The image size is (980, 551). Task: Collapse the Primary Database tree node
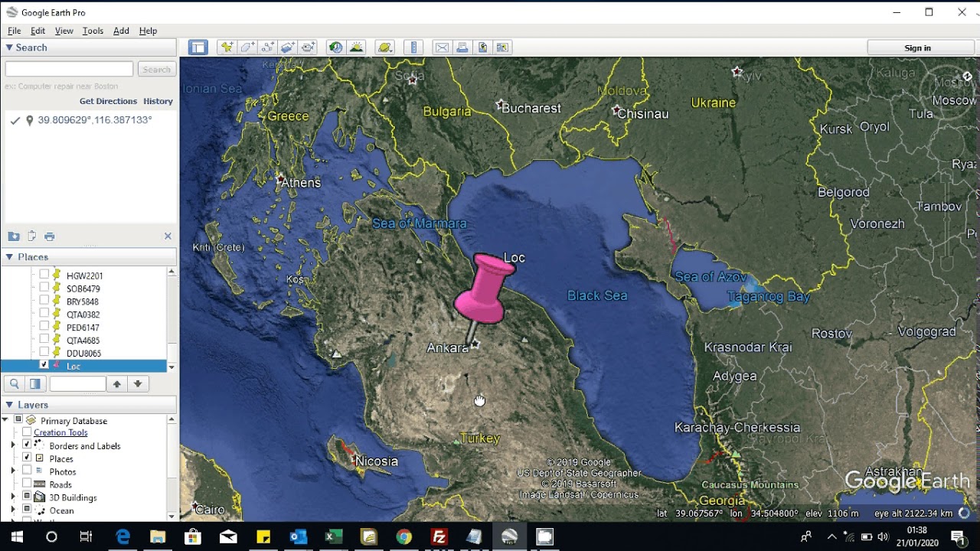tap(5, 419)
